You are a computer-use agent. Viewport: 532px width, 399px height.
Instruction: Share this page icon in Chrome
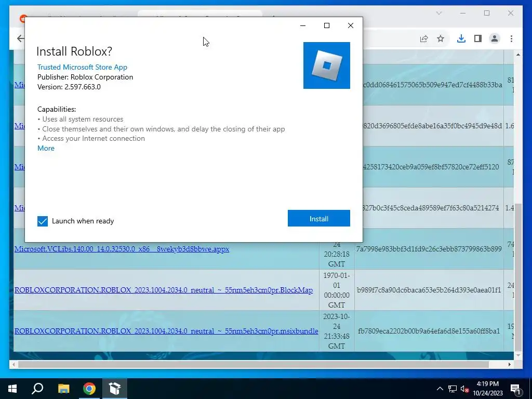coord(424,38)
